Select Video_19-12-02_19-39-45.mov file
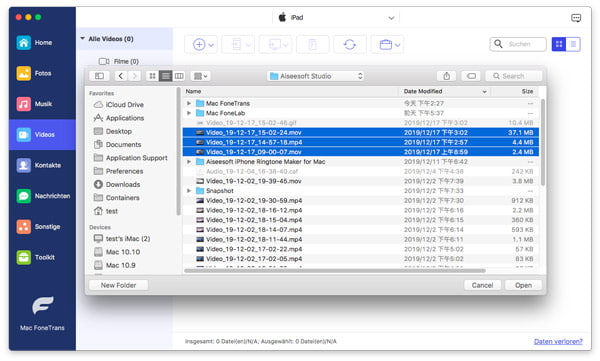 [x=360, y=181]
